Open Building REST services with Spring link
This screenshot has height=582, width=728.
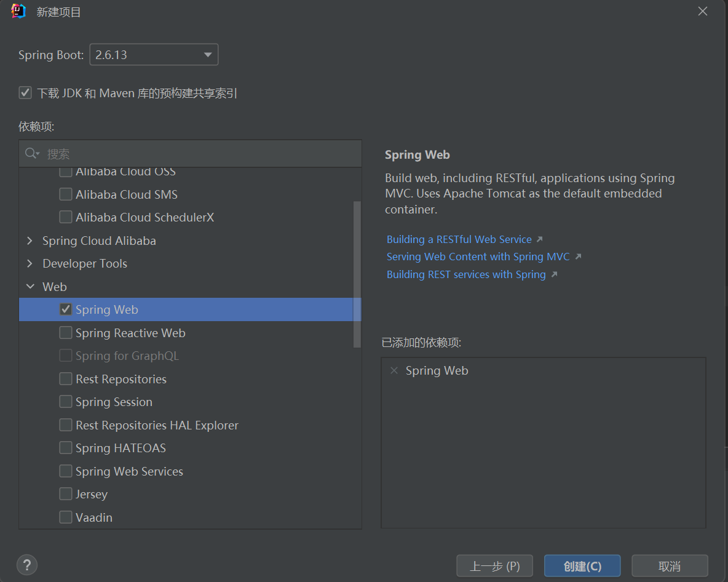[466, 274]
